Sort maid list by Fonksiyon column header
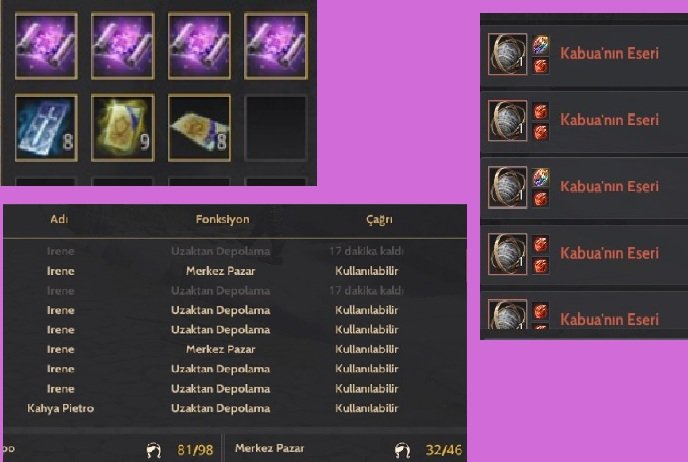 click(222, 219)
